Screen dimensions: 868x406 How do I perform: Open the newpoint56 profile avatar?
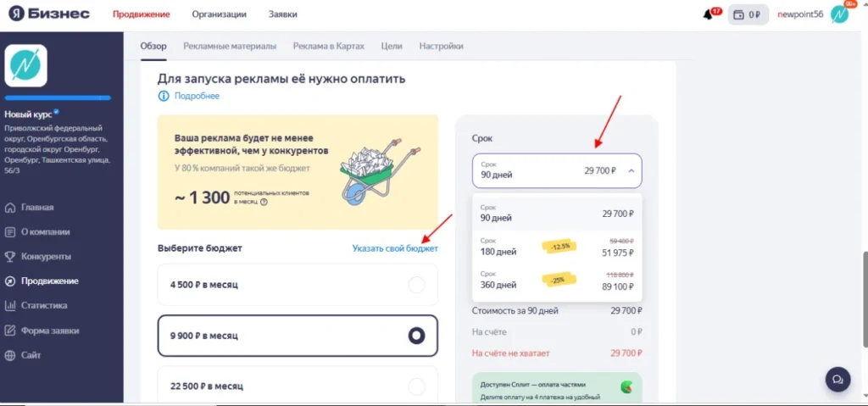pyautogui.click(x=839, y=14)
